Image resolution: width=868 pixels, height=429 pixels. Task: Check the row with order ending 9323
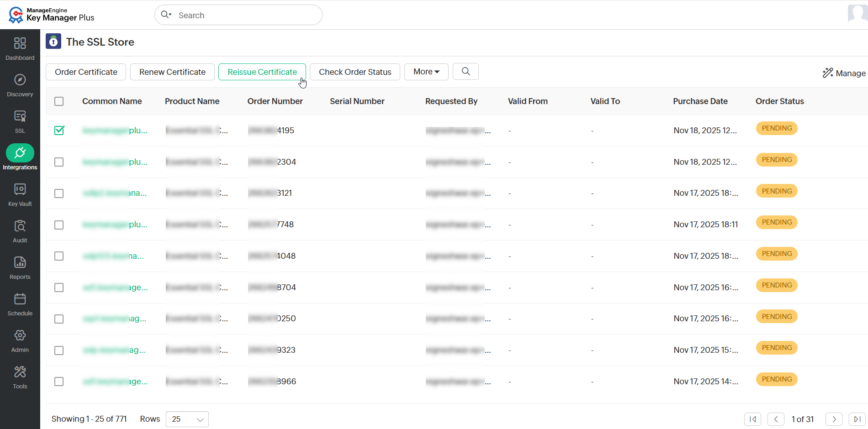[59, 351]
